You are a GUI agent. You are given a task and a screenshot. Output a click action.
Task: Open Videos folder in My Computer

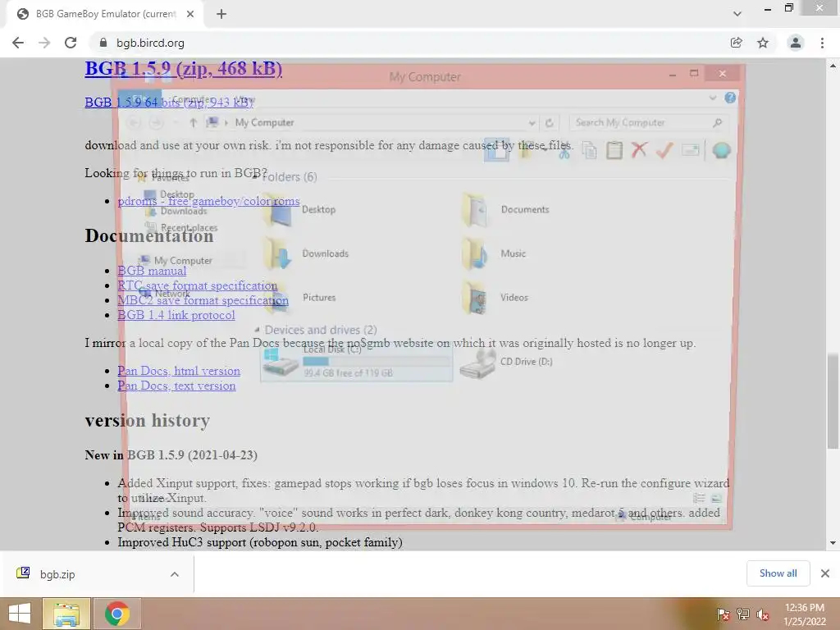(x=495, y=297)
